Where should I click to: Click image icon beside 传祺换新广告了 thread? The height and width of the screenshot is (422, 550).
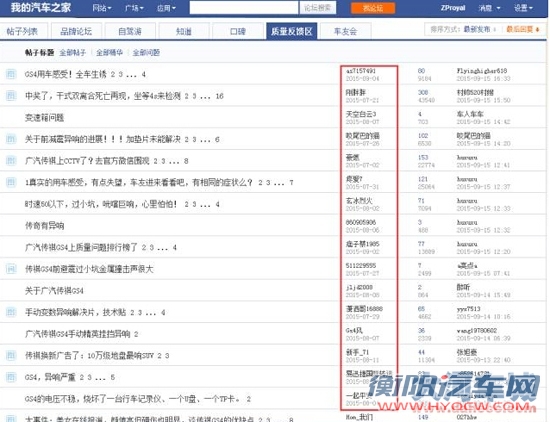point(11,355)
